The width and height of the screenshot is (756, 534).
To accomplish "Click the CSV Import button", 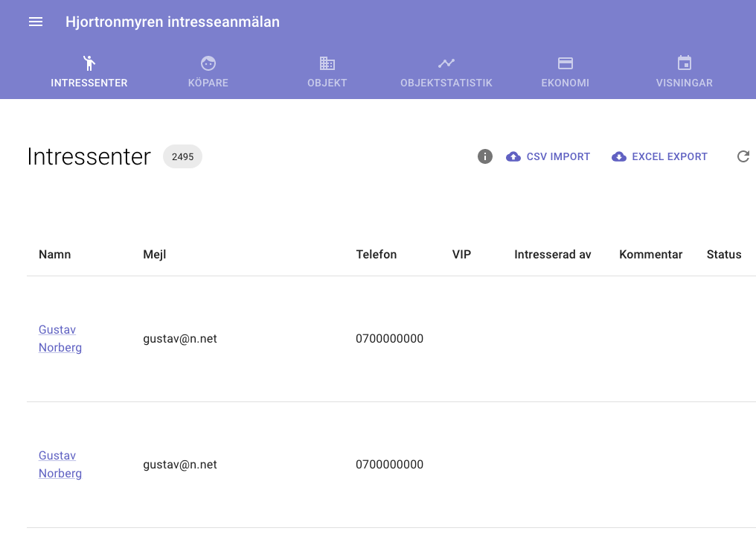I will (548, 156).
